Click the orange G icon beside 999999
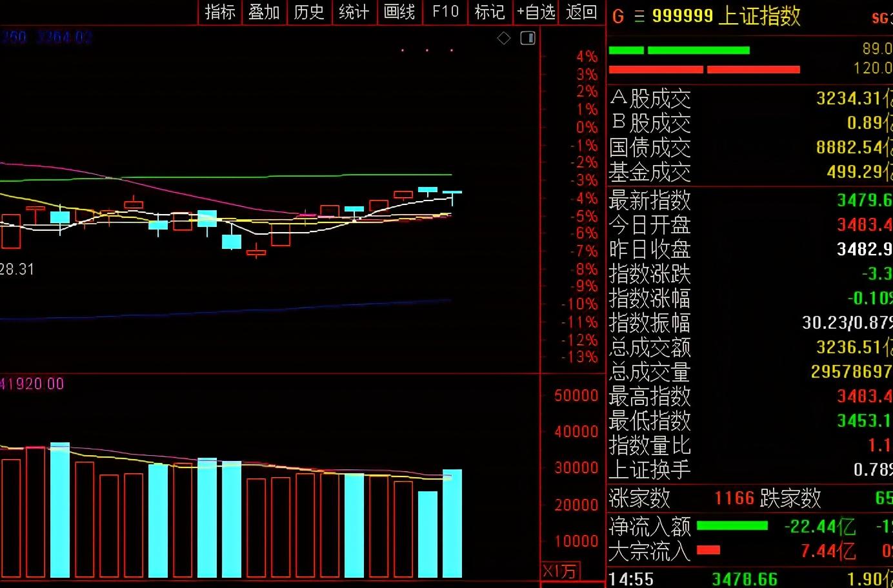The height and width of the screenshot is (588, 893). coord(618,16)
